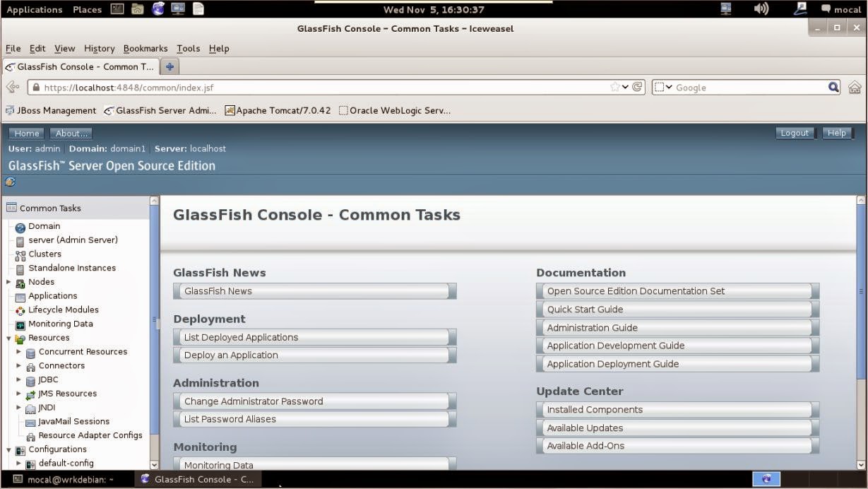
Task: Click the Concurrent Resources icon
Action: tap(30, 353)
